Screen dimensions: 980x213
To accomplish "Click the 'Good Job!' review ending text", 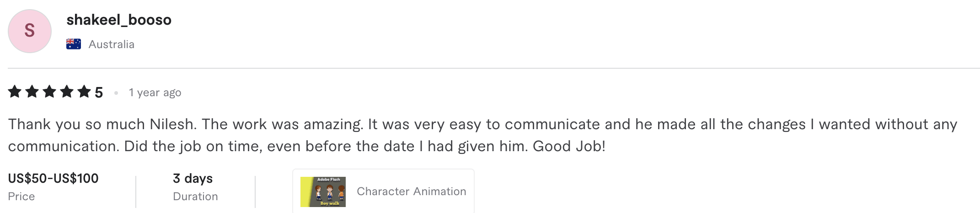I will (x=569, y=146).
